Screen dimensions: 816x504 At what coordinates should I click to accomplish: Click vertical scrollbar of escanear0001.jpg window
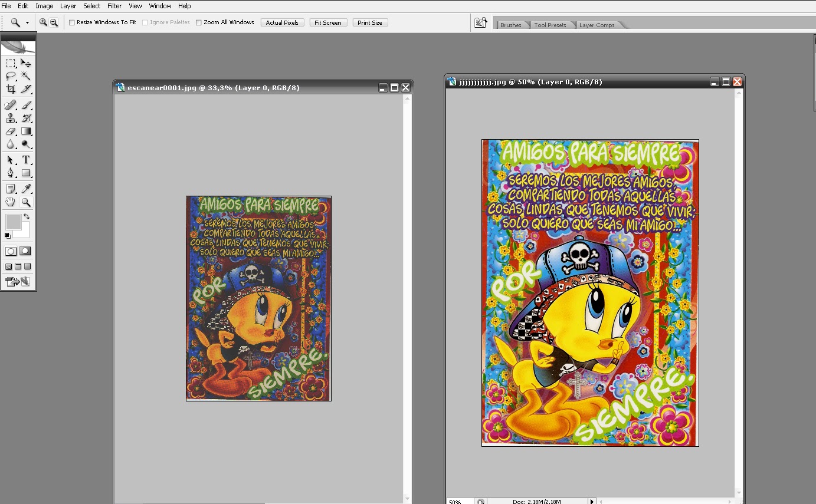click(407, 298)
